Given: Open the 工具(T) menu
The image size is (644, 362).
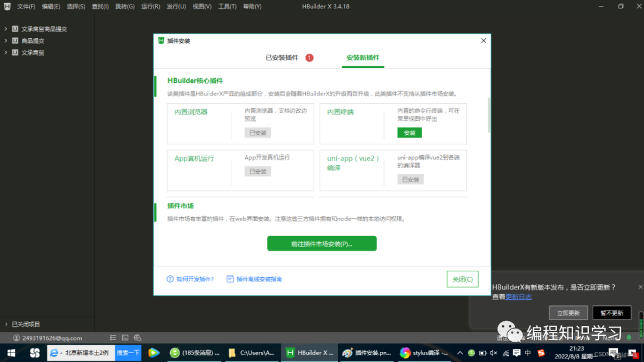Looking at the screenshot, I should point(227,7).
